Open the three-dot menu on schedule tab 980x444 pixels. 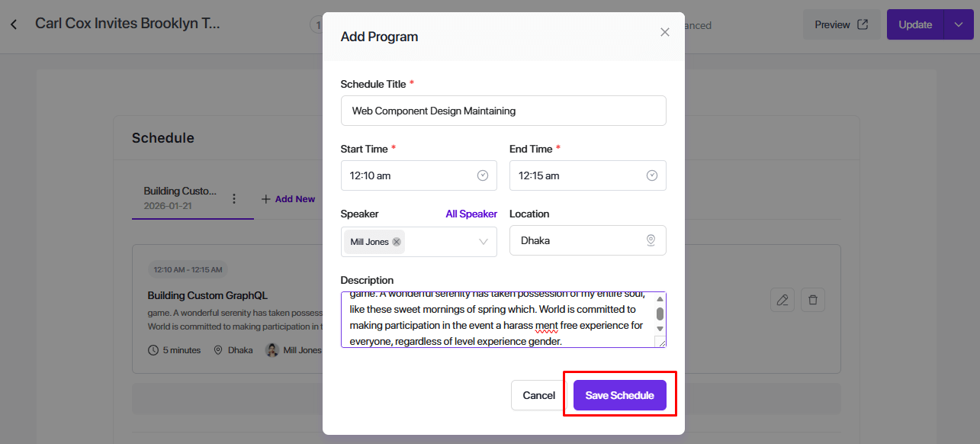234,198
